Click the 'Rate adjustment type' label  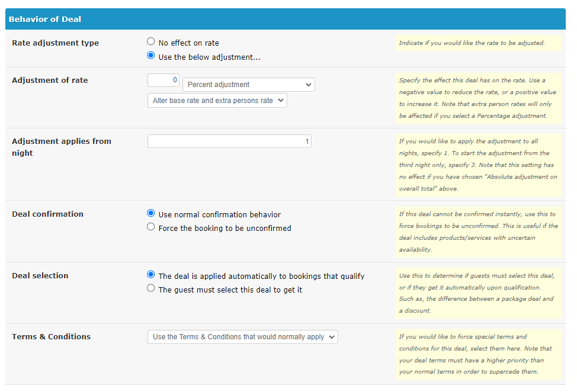[x=56, y=43]
